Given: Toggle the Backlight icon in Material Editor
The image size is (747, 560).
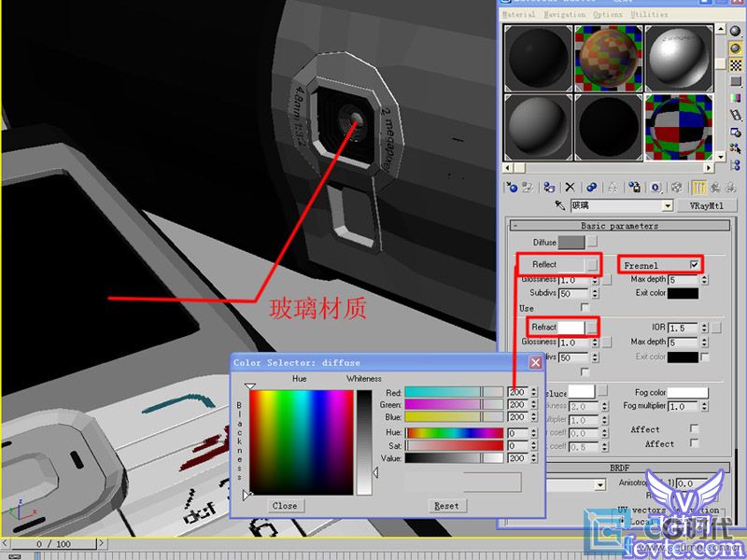Looking at the screenshot, I should pyautogui.click(x=736, y=48).
